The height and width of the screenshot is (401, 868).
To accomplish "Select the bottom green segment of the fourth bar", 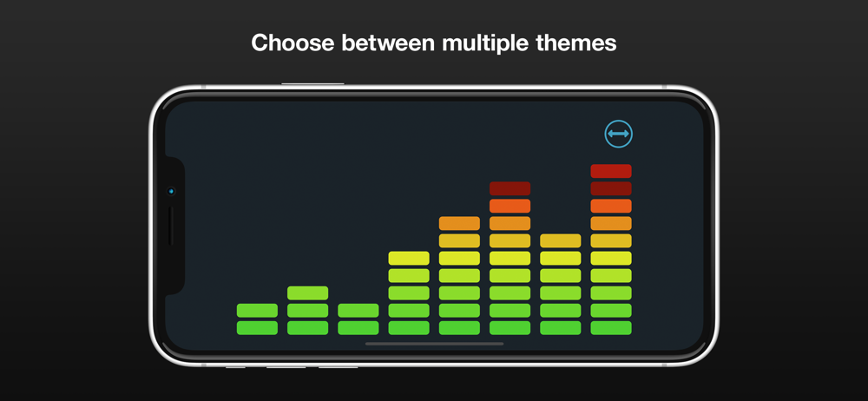I will (x=409, y=327).
